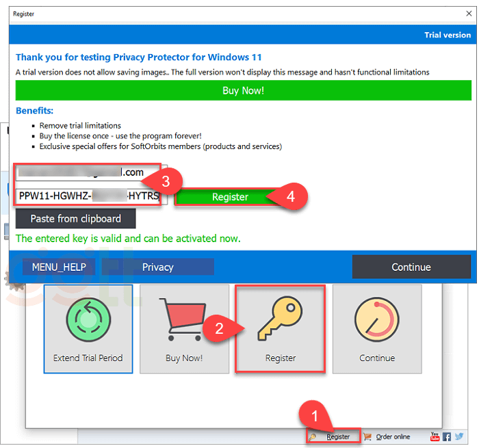Click the Register link in bottom bar
This screenshot has width=479, height=448.
pyautogui.click(x=338, y=436)
